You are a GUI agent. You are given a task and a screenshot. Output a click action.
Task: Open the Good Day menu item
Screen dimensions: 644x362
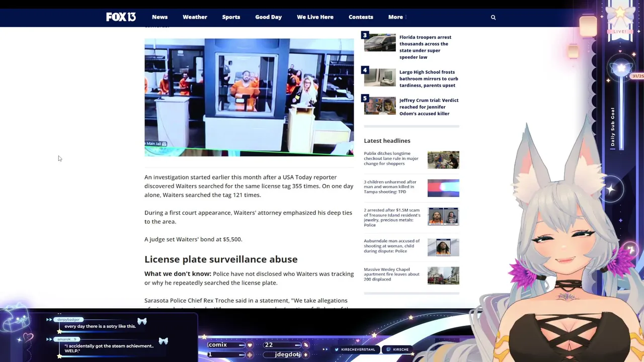(268, 17)
